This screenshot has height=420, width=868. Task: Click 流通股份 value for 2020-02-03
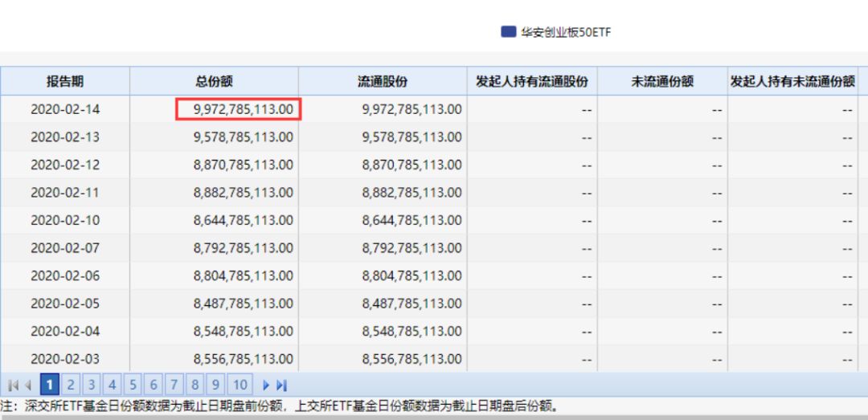pos(411,359)
